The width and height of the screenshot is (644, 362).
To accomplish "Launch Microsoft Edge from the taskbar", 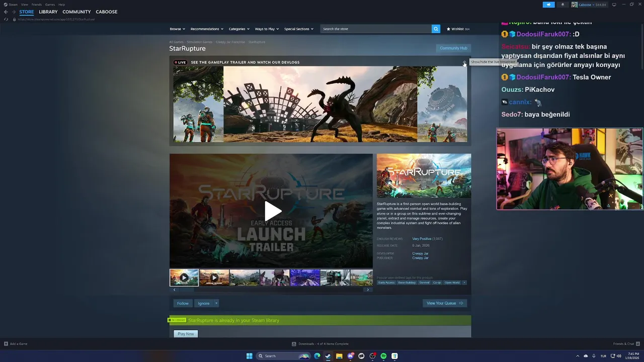I will (317, 356).
